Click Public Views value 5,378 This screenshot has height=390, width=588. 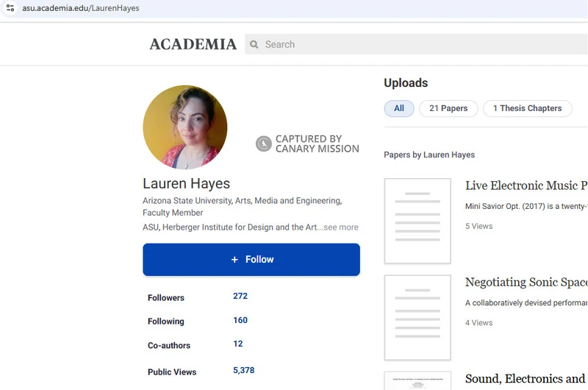[244, 370]
